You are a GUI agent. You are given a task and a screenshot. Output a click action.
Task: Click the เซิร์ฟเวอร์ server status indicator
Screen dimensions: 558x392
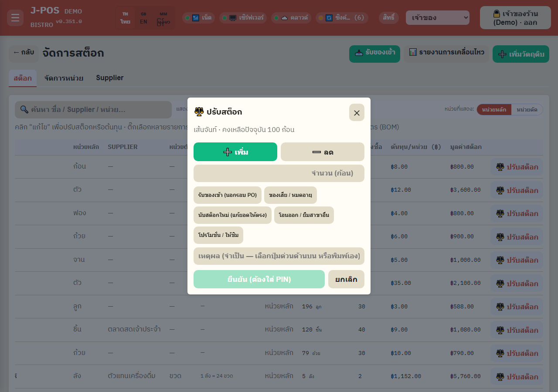(x=243, y=18)
